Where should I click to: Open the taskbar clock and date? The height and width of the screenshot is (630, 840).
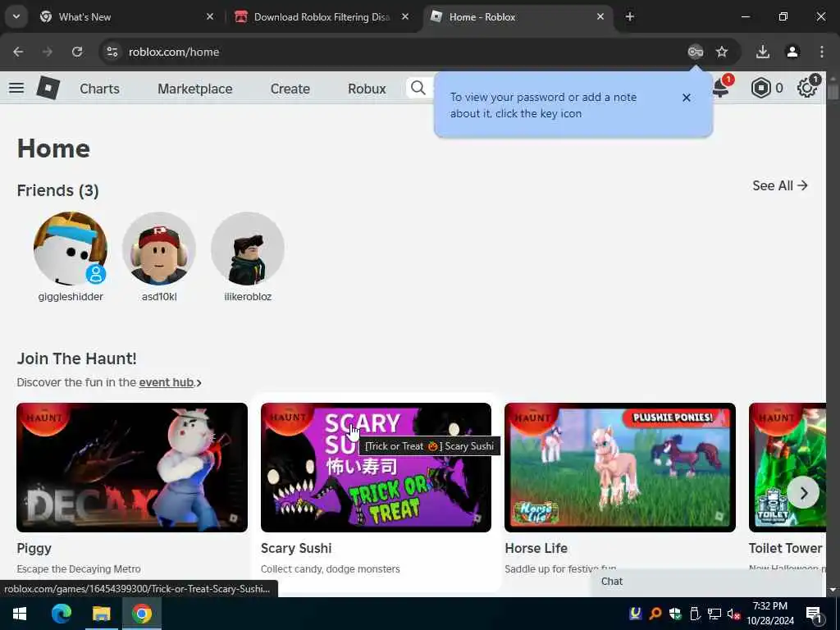point(770,614)
